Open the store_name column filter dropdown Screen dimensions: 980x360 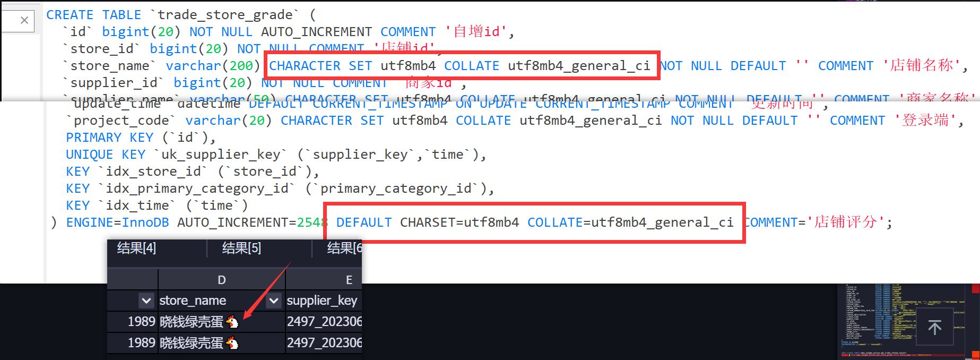(x=274, y=301)
